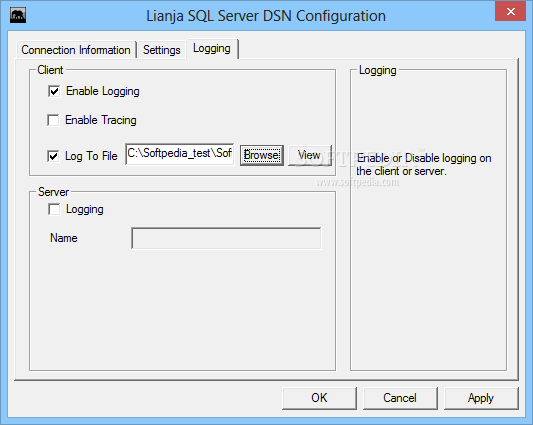Open the Settings tab
533x425 pixels.
point(161,50)
